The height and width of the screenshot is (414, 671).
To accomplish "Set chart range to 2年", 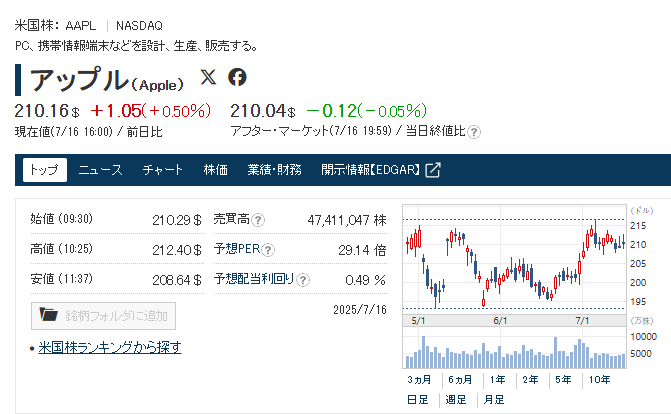I will point(530,380).
